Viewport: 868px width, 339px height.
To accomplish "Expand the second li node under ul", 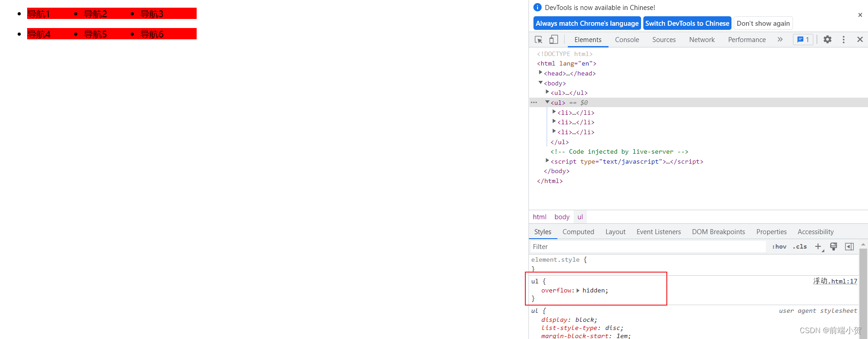I will (x=554, y=121).
